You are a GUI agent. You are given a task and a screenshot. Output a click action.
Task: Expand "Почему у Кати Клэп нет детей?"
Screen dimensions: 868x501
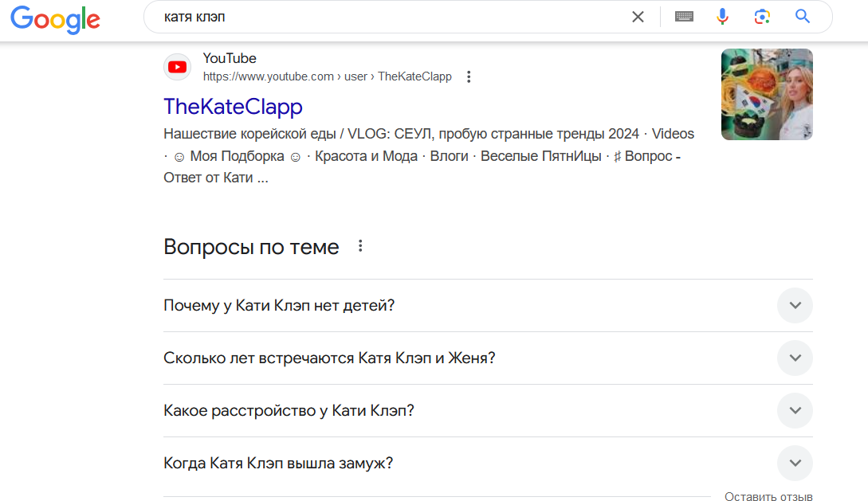[x=488, y=305]
